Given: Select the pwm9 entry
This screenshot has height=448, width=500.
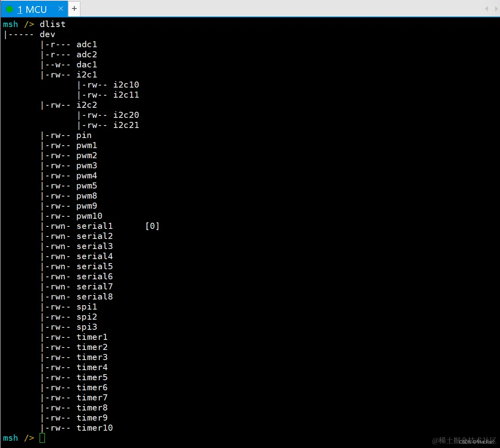Looking at the screenshot, I should 87,206.
